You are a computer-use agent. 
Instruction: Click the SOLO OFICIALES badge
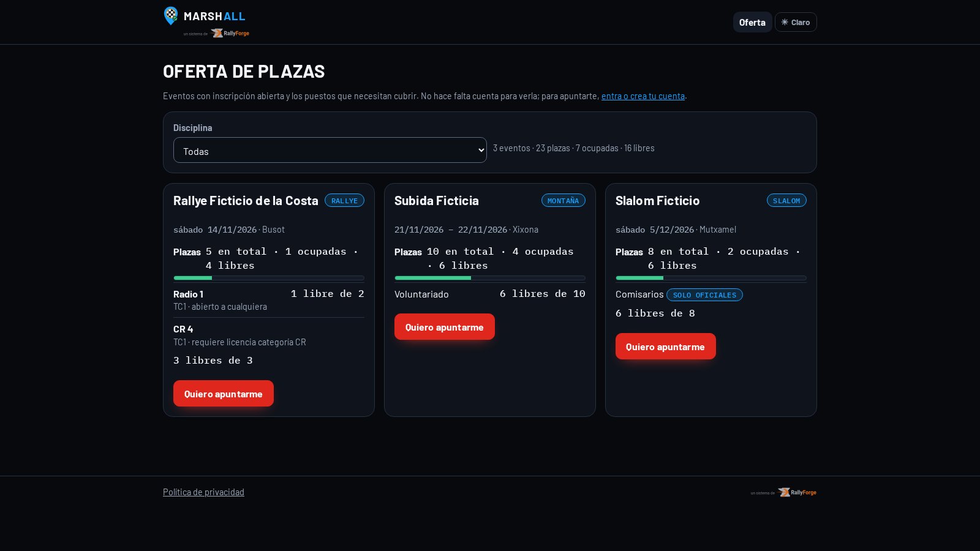704,295
